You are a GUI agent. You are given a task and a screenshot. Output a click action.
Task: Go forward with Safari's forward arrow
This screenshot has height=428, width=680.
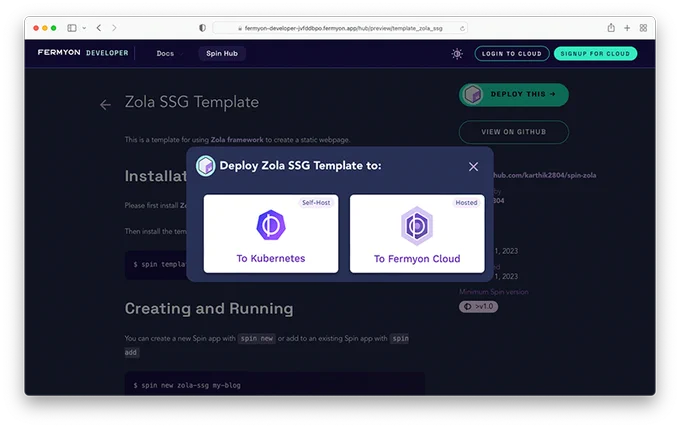(x=114, y=28)
